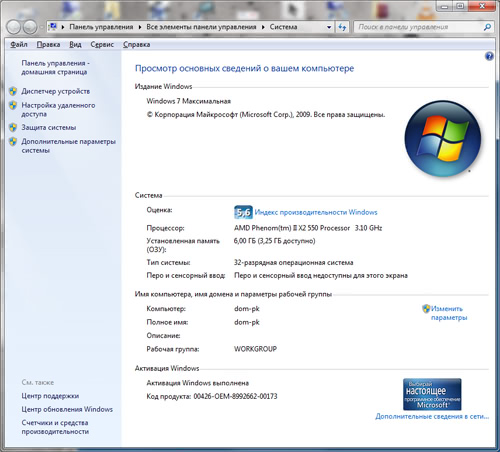
Task: Open the Справка menu
Action: point(136,44)
